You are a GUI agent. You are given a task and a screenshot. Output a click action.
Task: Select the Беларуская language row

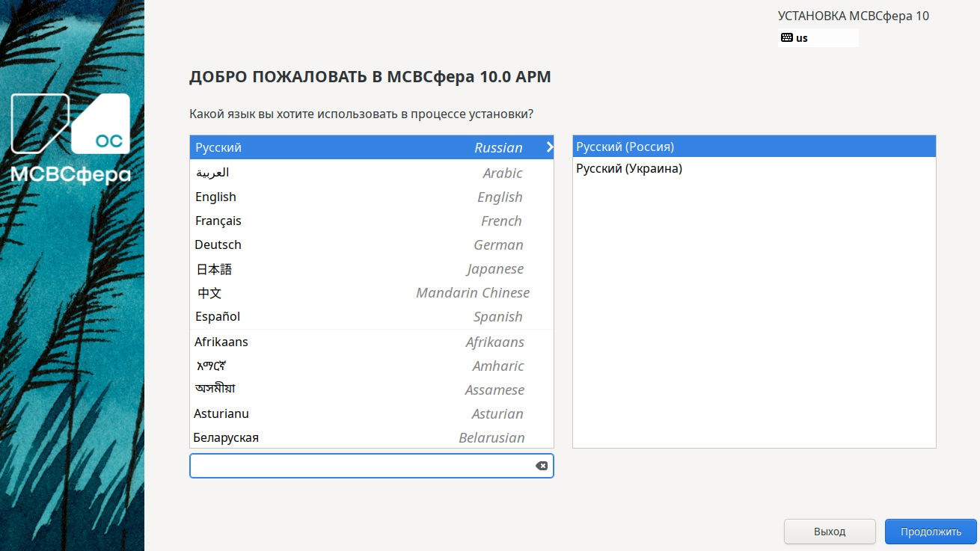click(x=371, y=437)
